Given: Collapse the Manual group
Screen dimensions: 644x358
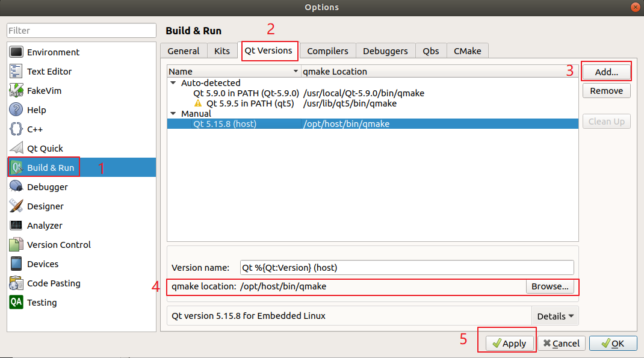Looking at the screenshot, I should [173, 114].
